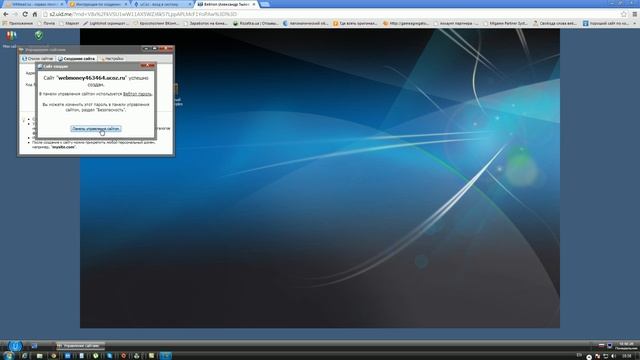Viewport: 640px width, 360px height.
Task: Select the 'Управление сайтами' Webtop taskbar item
Action: tap(80, 346)
